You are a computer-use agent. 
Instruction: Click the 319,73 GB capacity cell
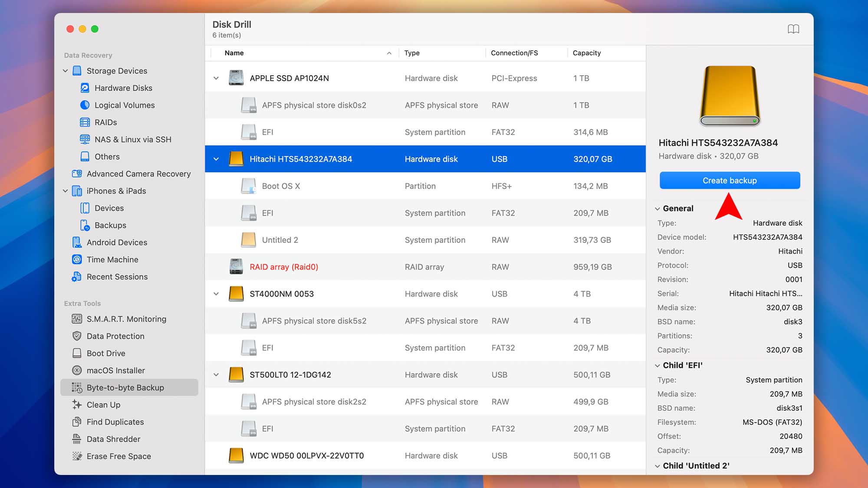(x=592, y=240)
